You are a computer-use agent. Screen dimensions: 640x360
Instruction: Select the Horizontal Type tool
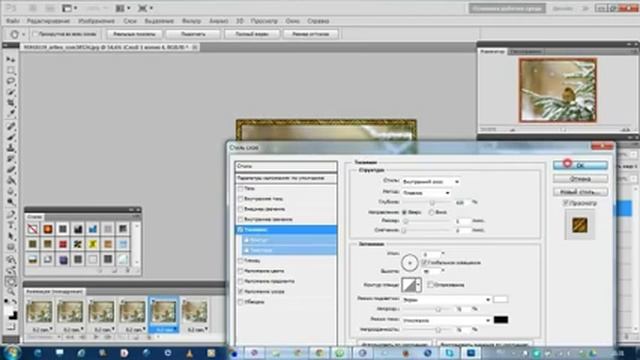pos(11,224)
